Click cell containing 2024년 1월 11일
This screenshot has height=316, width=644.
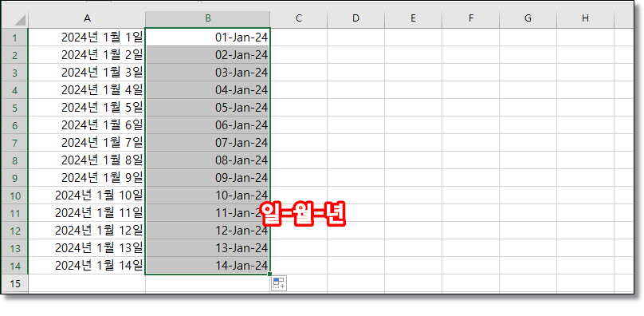87,213
